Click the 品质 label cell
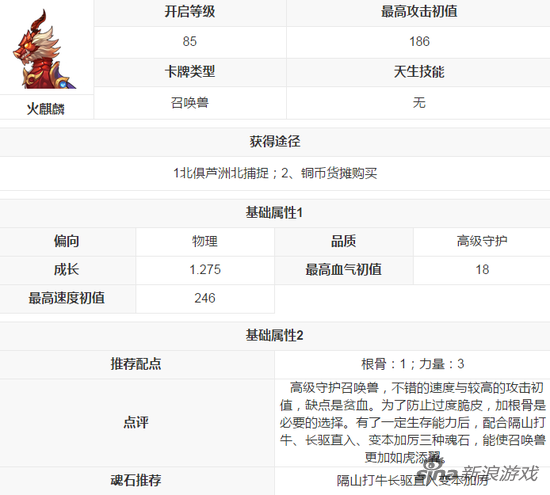This screenshot has height=495, width=550. click(x=344, y=241)
